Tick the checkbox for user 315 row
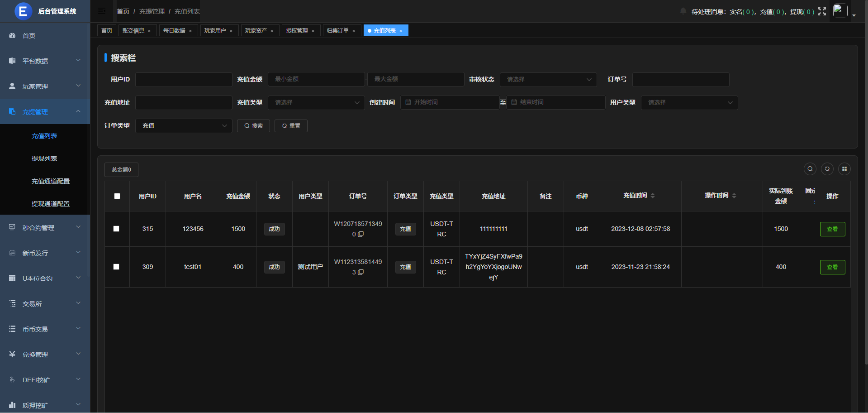The image size is (868, 413). click(116, 229)
